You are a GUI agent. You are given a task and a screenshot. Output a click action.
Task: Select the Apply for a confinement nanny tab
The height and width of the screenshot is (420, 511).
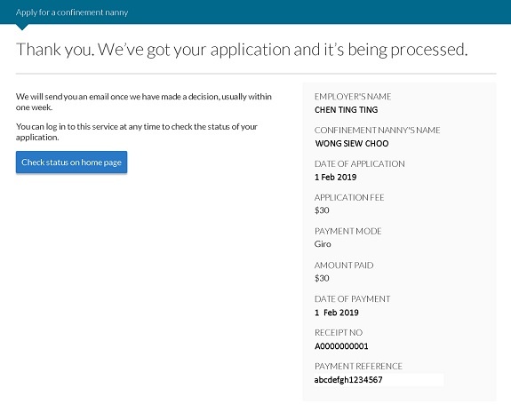(72, 12)
